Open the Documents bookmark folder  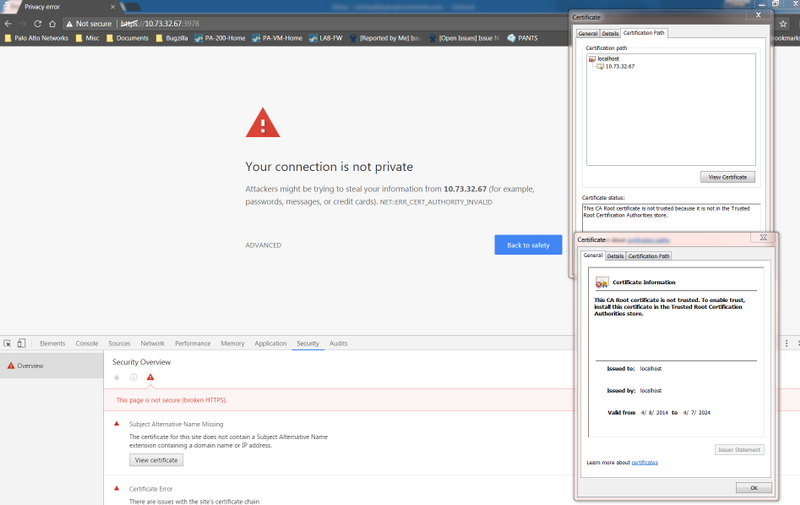(x=127, y=38)
